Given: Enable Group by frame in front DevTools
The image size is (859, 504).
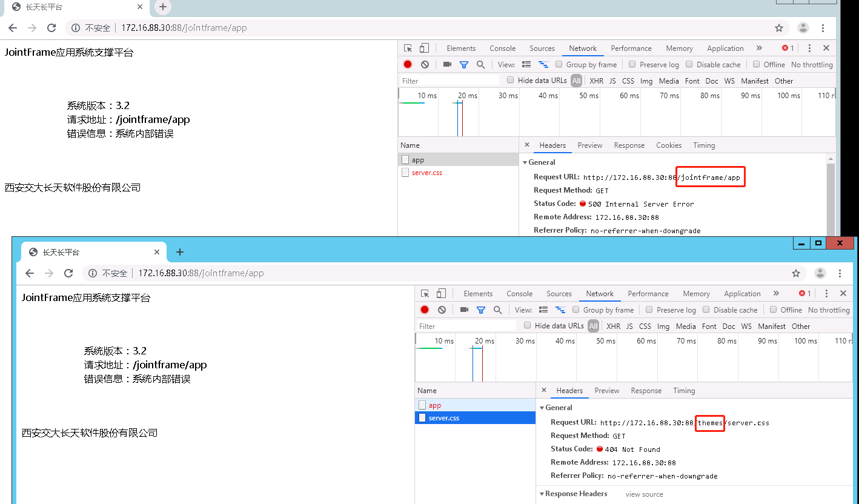Looking at the screenshot, I should tap(576, 310).
